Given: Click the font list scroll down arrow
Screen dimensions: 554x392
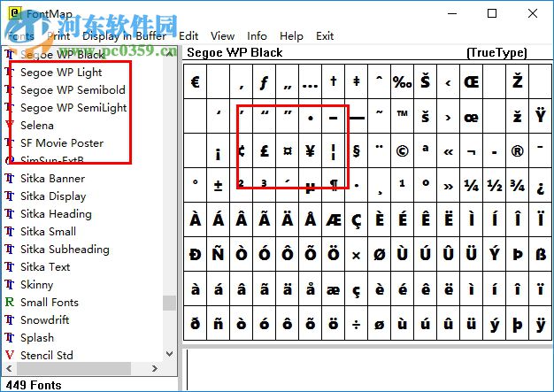Looking at the screenshot, I should pyautogui.click(x=170, y=353).
